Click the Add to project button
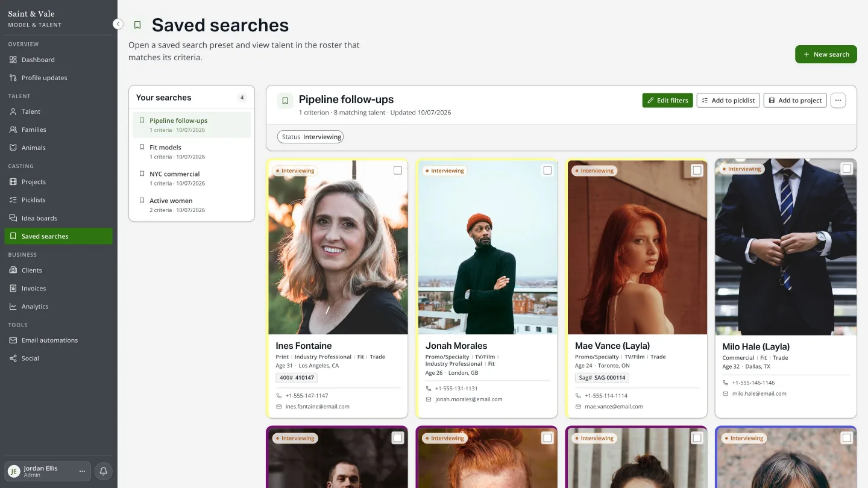 pos(795,101)
